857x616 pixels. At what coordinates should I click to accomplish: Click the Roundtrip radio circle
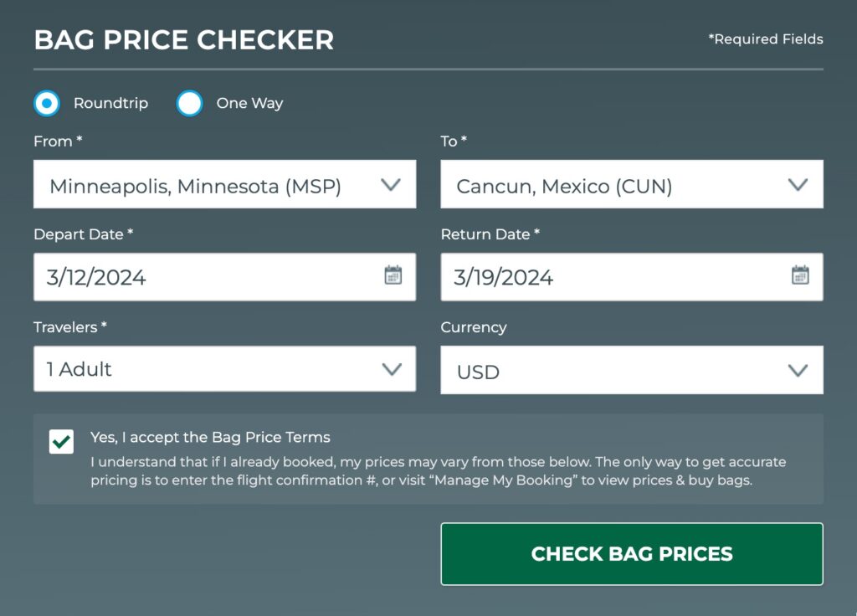(47, 103)
